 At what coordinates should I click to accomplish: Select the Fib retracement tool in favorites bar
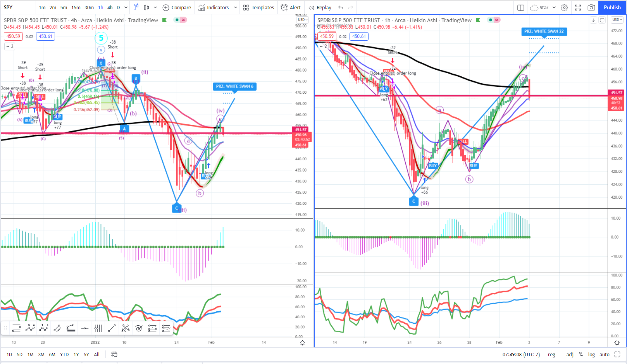click(x=16, y=328)
